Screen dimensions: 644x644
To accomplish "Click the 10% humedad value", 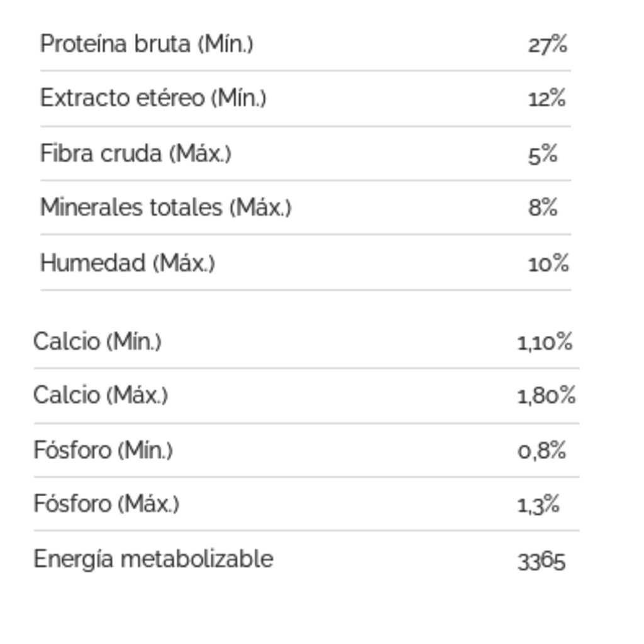I will (x=548, y=264).
